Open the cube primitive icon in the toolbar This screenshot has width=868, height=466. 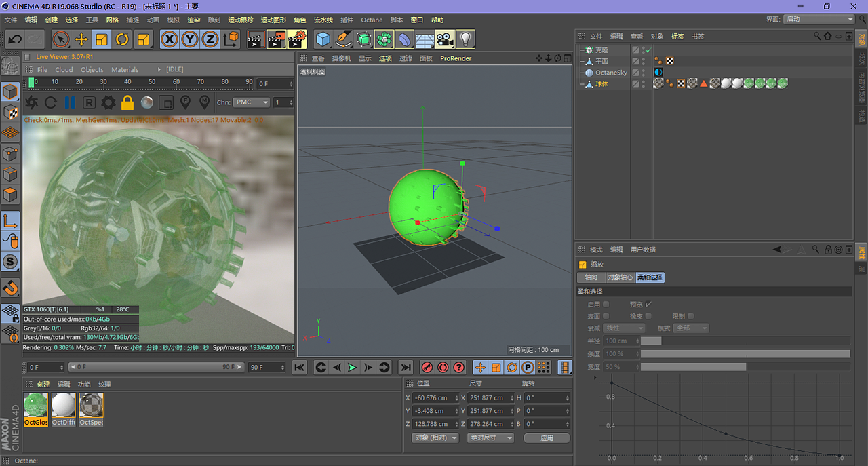(323, 39)
